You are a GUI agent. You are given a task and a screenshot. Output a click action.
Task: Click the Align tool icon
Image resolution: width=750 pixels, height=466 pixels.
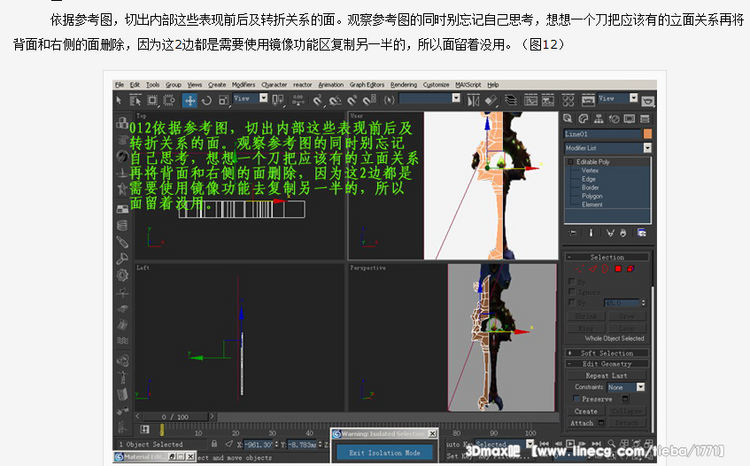[x=491, y=100]
